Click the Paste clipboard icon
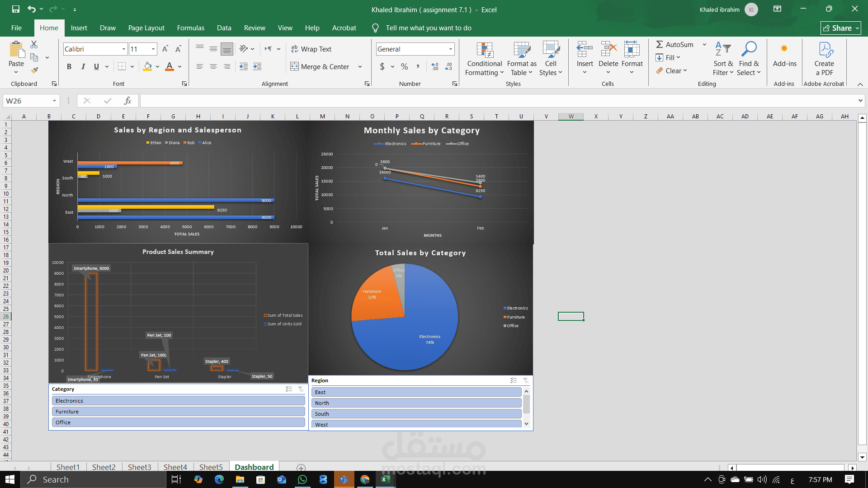868x488 pixels. (16, 50)
